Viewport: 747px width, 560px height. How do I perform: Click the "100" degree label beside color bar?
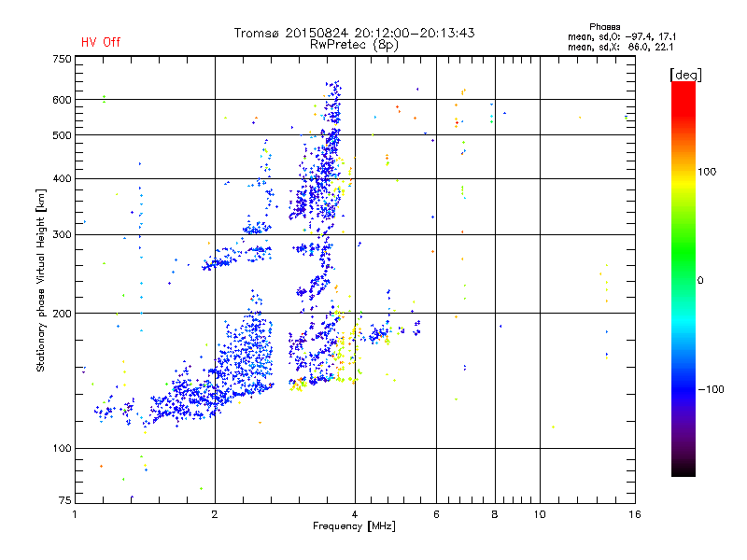tap(707, 172)
